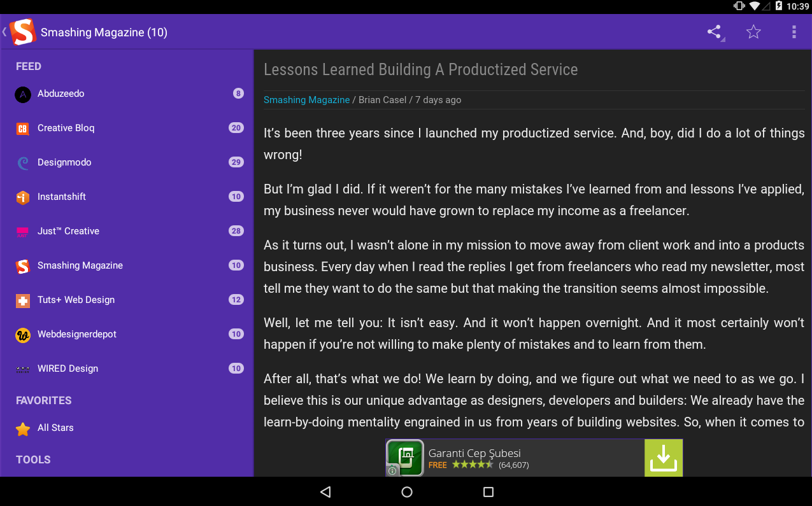
Task: Click the Garanti Cep Şubesi ad icon
Action: click(x=404, y=458)
